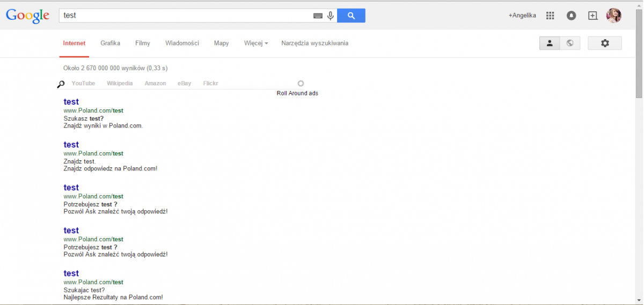Start voice search with microphone icon
The height and width of the screenshot is (305, 644).
(x=331, y=16)
